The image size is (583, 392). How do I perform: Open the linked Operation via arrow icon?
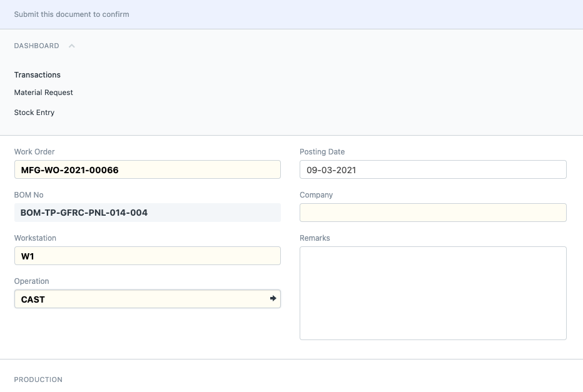273,298
